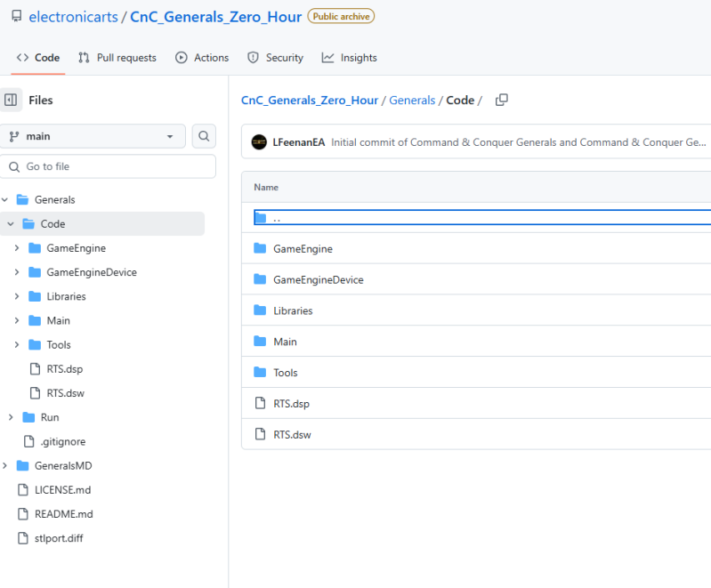
Task: Open the LFeenanEA author link
Action: point(299,142)
